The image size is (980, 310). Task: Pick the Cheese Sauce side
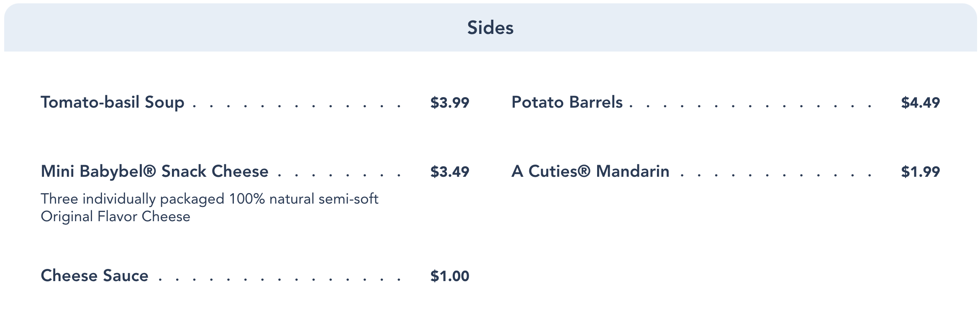click(95, 276)
